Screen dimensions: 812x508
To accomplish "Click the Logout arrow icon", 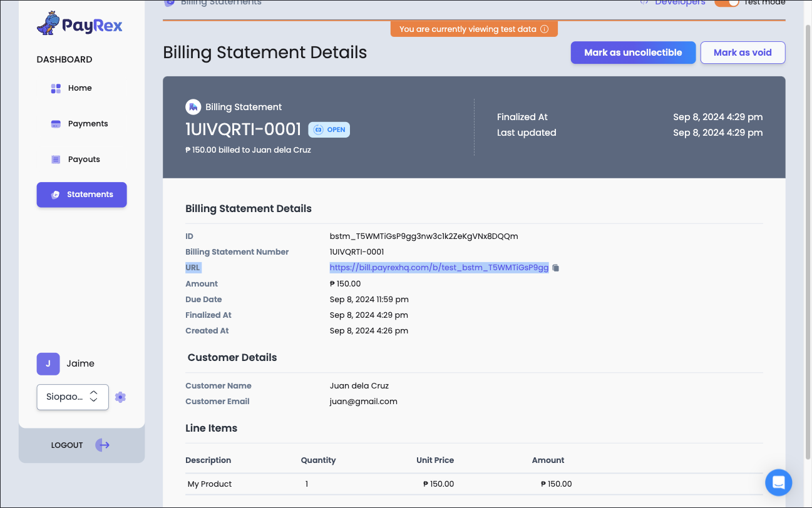I will [x=102, y=445].
